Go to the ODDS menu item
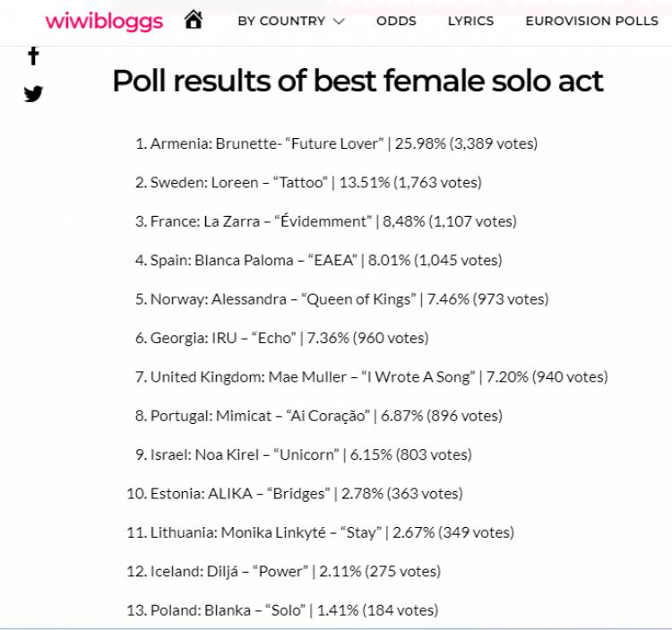Image resolution: width=672 pixels, height=630 pixels. coord(396,21)
